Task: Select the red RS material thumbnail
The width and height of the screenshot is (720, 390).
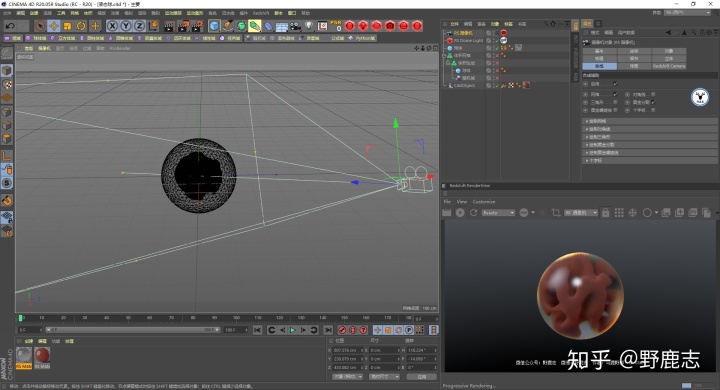Action: tap(42, 356)
